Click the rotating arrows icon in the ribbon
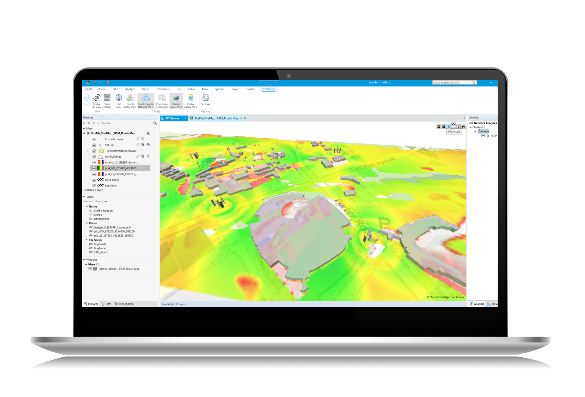Image resolution: width=585 pixels, height=397 pixels. [x=97, y=98]
